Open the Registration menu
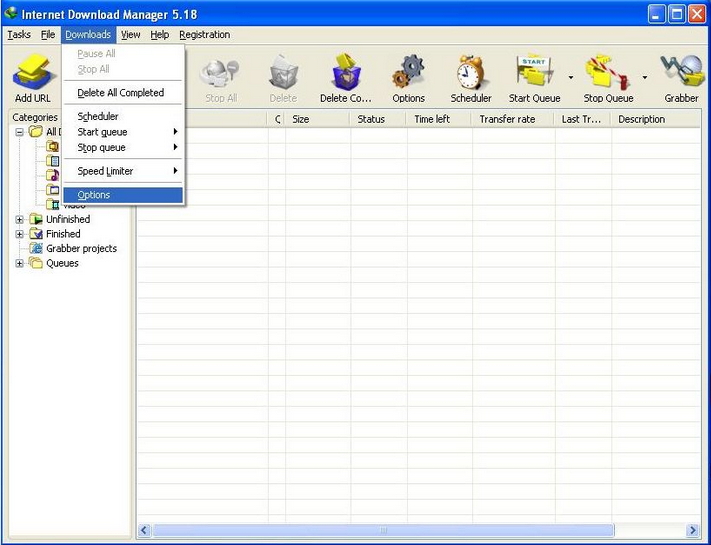 (x=204, y=35)
